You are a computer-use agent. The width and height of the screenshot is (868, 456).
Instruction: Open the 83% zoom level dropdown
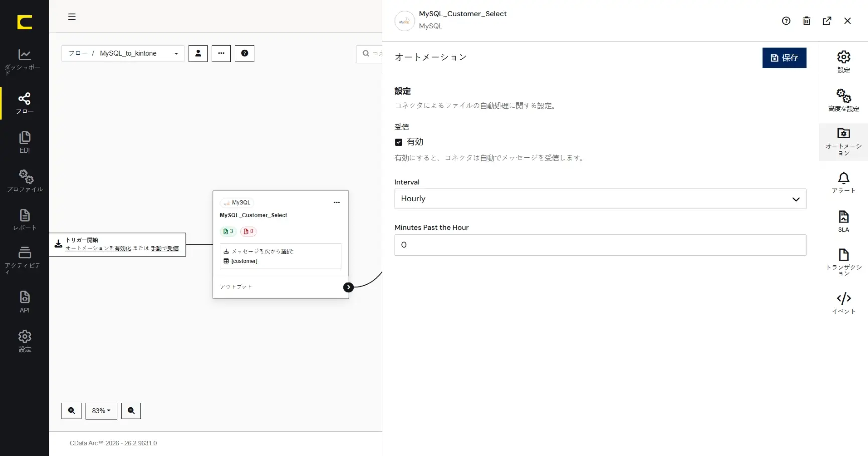[101, 411]
